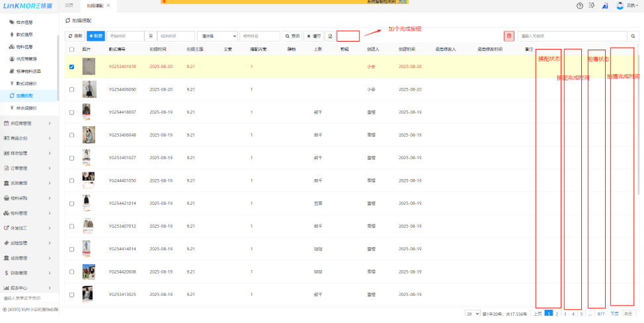Viewport: 644px width, 323px height.
Task: Click the 刷新 refresh button
Action: pos(75,36)
